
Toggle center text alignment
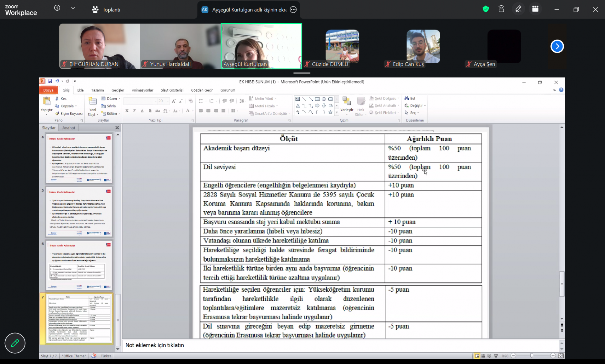208,111
